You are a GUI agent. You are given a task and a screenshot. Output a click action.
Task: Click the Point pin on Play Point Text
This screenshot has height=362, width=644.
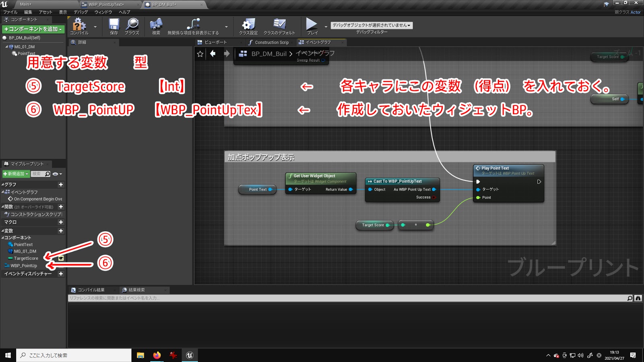point(478,197)
